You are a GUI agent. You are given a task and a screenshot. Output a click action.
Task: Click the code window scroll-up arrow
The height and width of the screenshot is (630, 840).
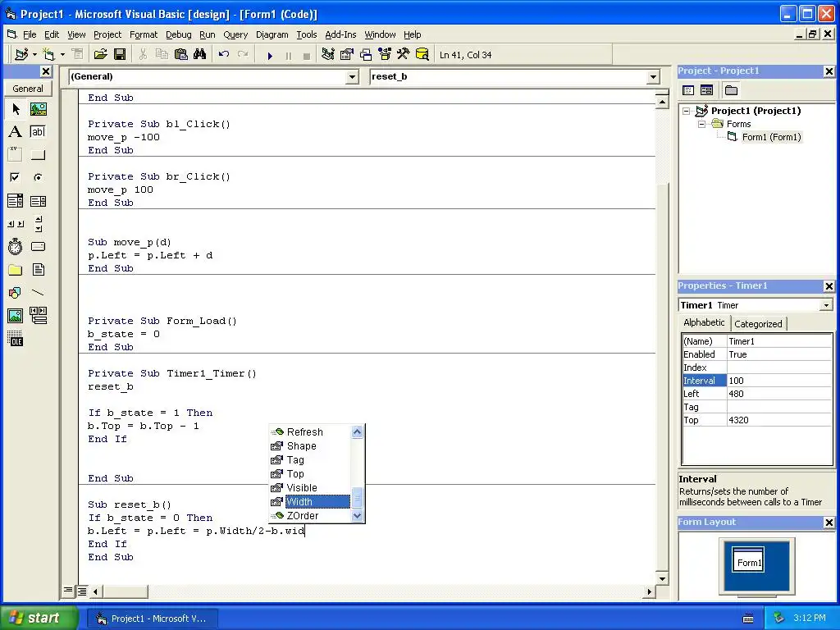[x=662, y=103]
